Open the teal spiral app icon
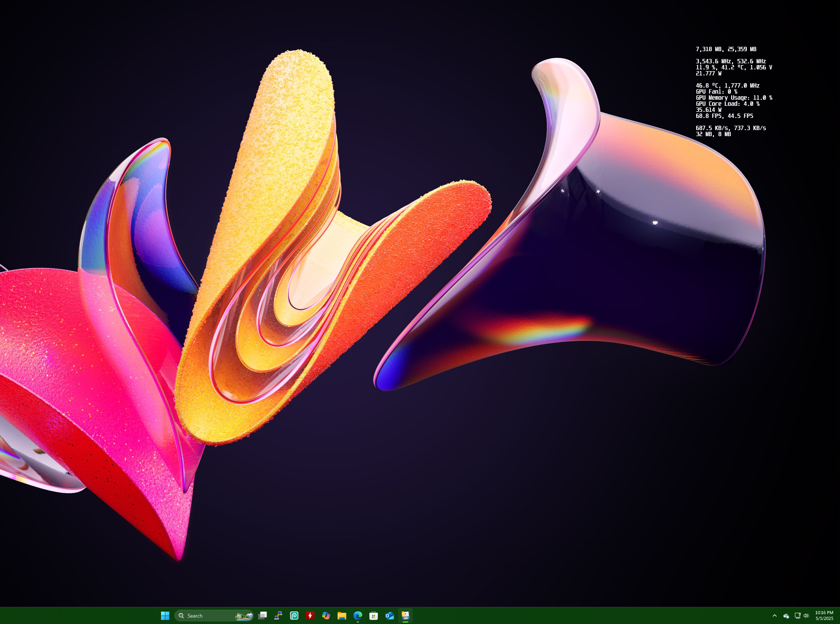 pyautogui.click(x=294, y=616)
